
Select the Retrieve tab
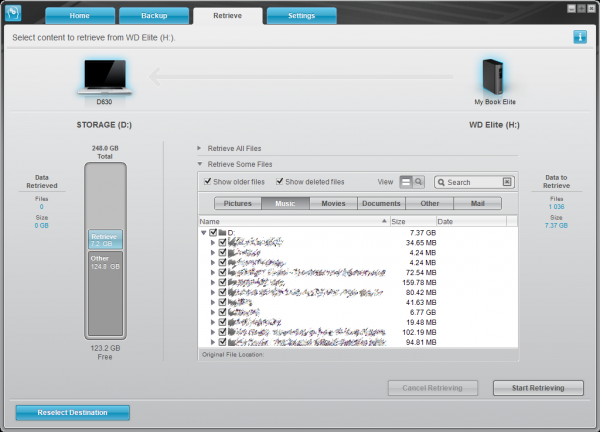click(x=228, y=16)
